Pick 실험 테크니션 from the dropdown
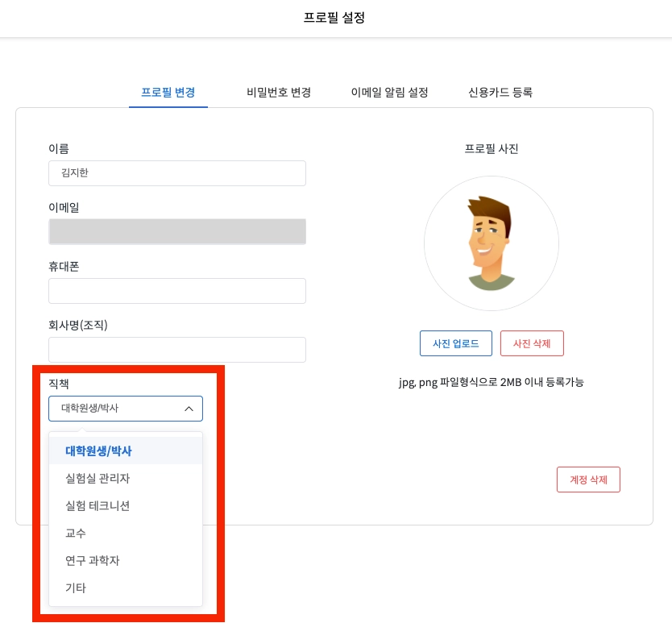Viewport: 672px width, 623px height. (x=126, y=505)
